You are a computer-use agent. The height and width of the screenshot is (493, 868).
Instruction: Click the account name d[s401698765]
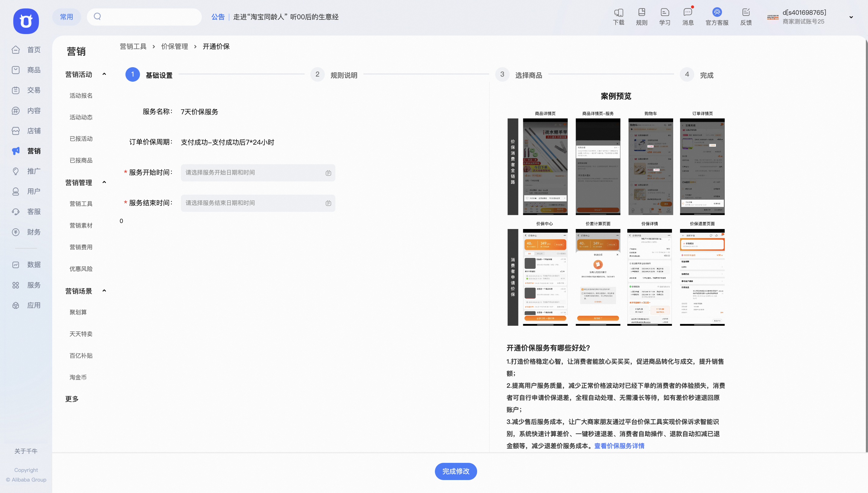pos(804,13)
